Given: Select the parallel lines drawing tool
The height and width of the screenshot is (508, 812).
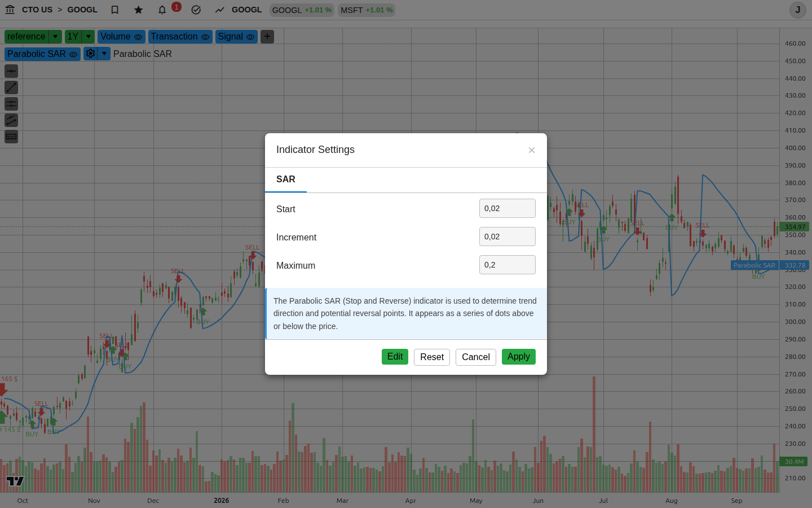Looking at the screenshot, I should [11, 104].
